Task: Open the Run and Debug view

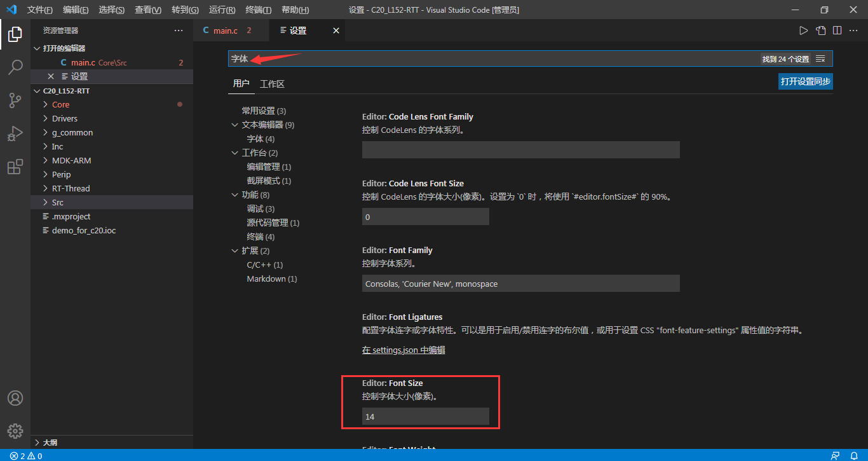Action: point(15,134)
